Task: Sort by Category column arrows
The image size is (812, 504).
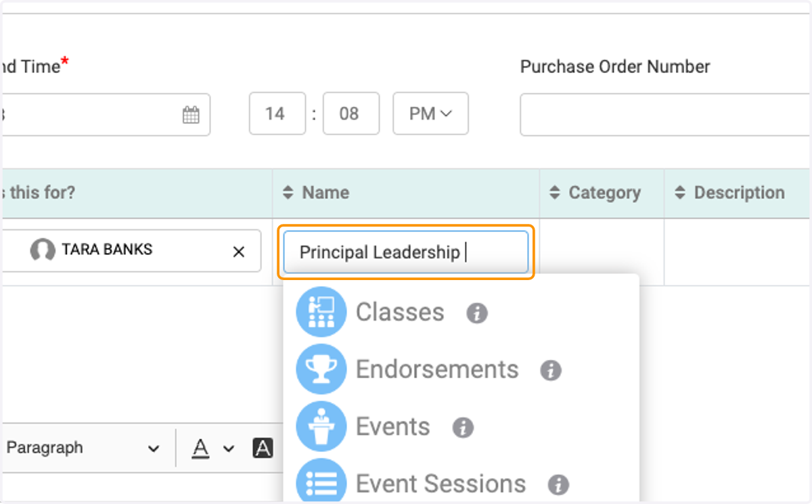Action: click(x=555, y=193)
